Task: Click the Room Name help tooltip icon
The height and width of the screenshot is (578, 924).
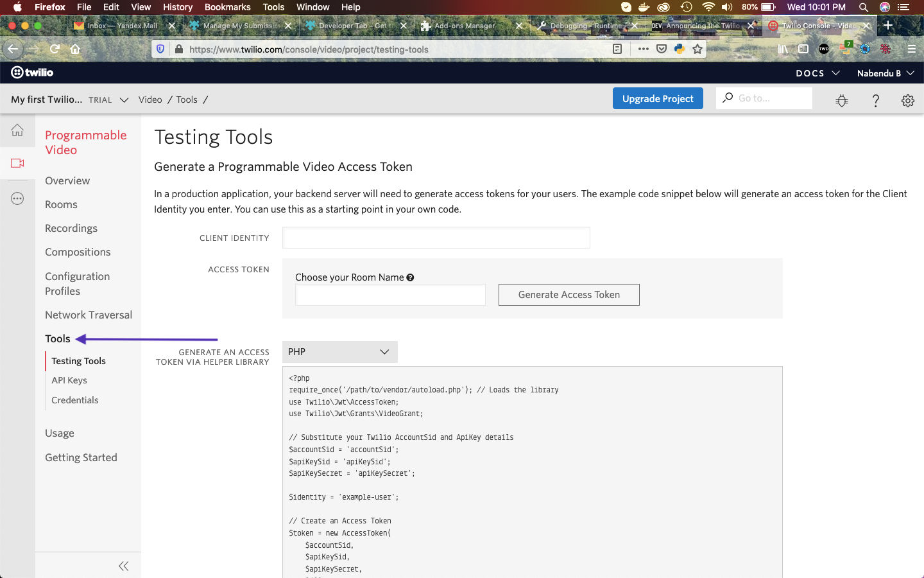Action: point(410,277)
